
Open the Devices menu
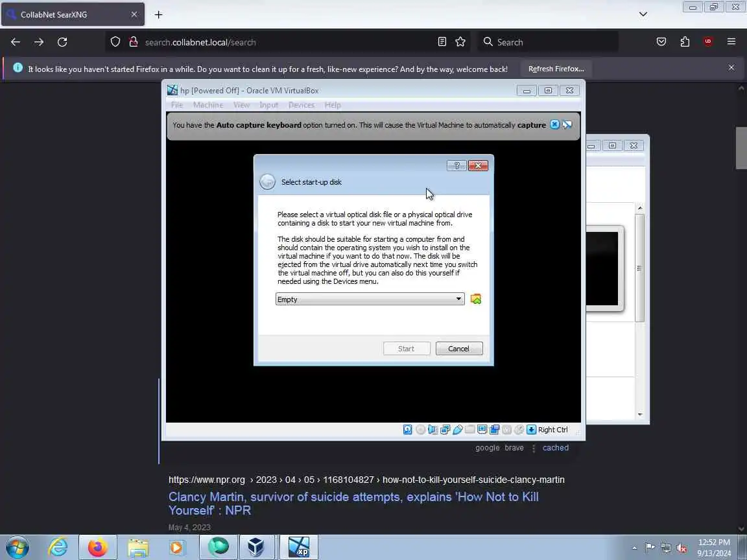[302, 105]
